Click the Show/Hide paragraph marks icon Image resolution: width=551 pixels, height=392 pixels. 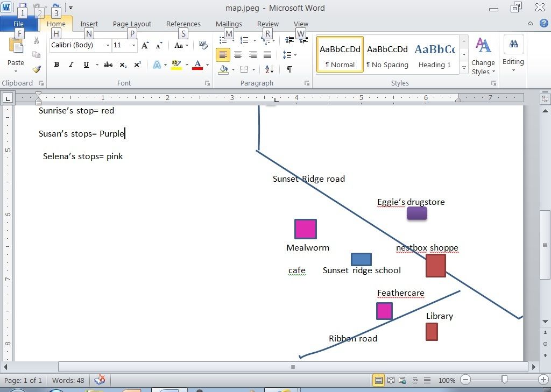pyautogui.click(x=289, y=69)
